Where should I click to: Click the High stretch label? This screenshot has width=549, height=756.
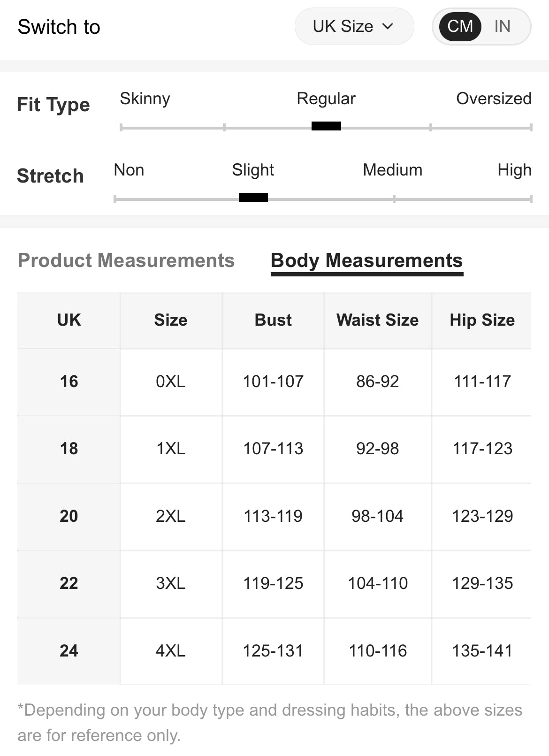tap(514, 170)
